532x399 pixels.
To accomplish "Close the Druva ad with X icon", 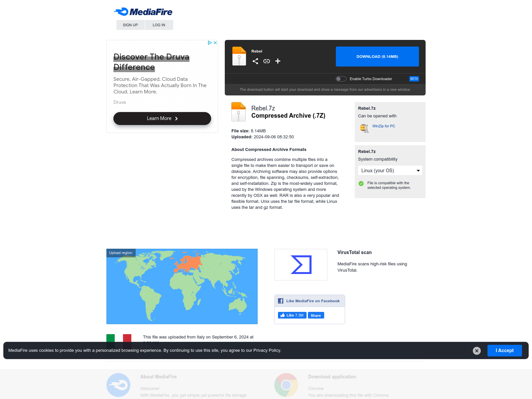I will [215, 43].
